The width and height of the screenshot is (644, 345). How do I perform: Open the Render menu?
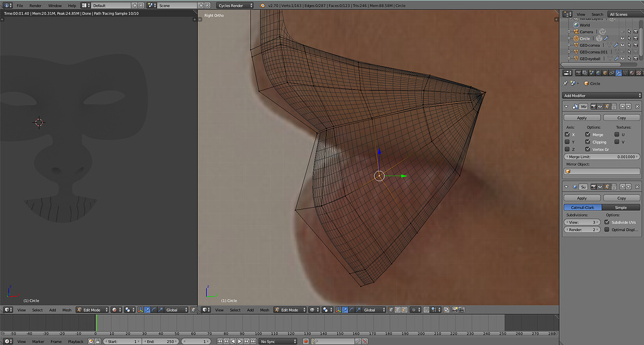(x=35, y=5)
